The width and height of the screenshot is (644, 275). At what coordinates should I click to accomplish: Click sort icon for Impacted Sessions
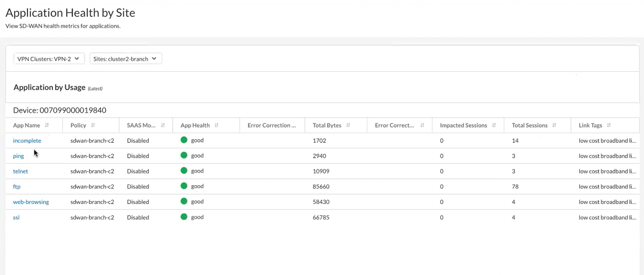click(x=494, y=125)
